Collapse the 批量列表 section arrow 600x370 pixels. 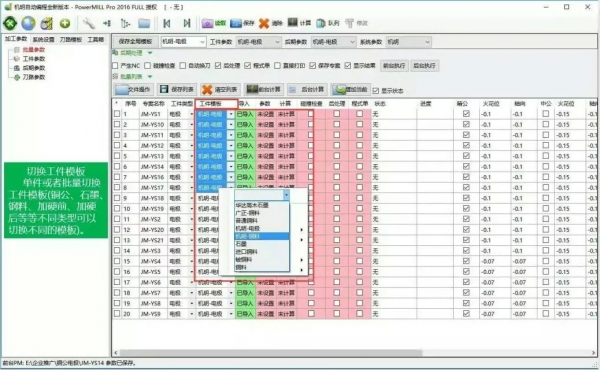click(150, 77)
